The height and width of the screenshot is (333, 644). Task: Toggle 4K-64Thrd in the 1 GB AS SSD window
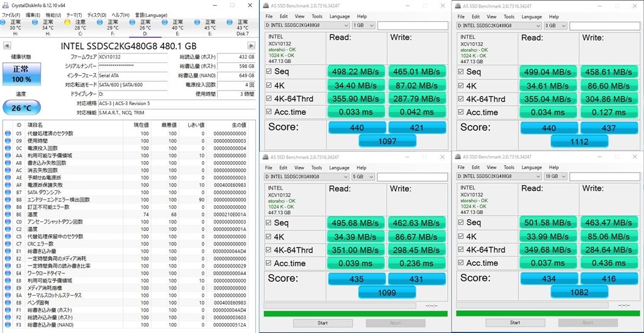tap(269, 99)
